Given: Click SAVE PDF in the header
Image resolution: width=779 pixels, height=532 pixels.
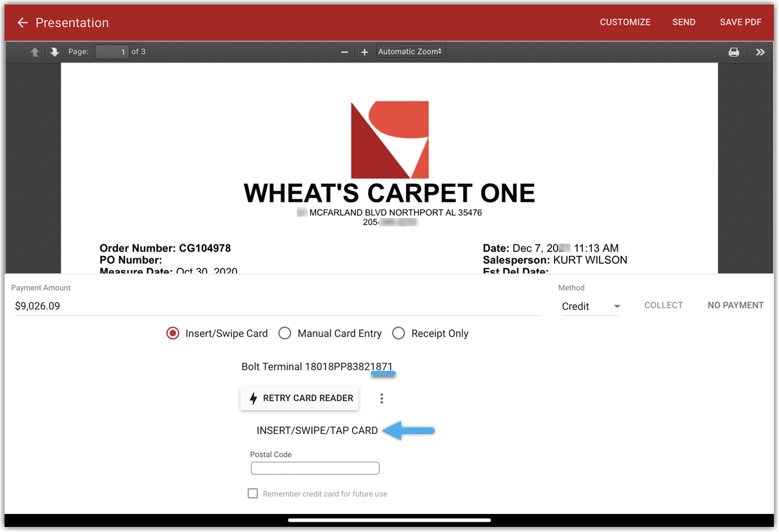Looking at the screenshot, I should tap(740, 22).
